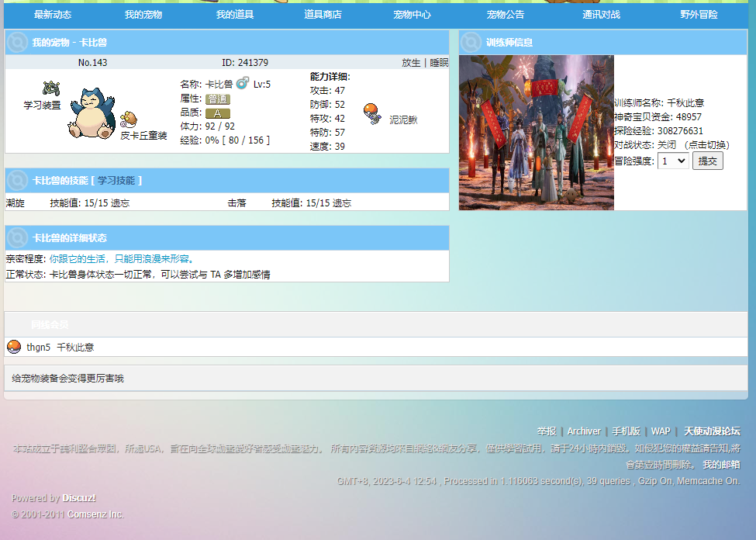Toggle battle status via 点击切换

707,145
